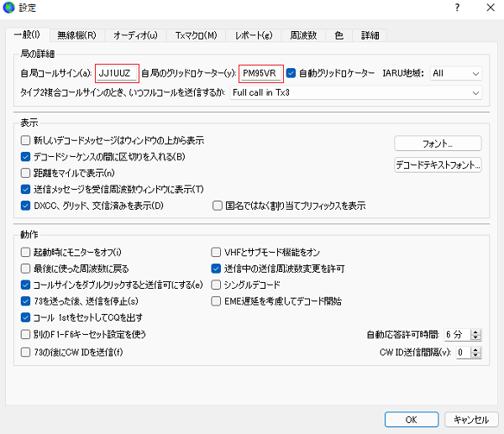This screenshot has width=504, height=434.
Task: Select the 周波数 tab
Action: point(303,35)
